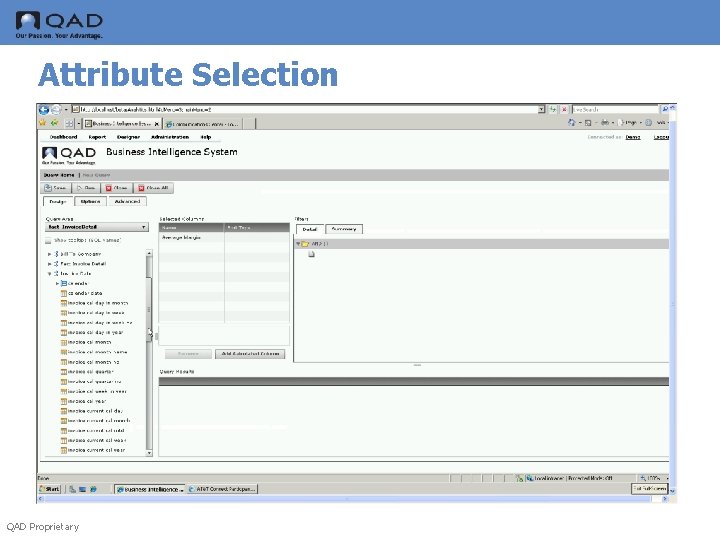The image size is (720, 540).
Task: Click the Tools gear icon in browser toolbar
Action: coord(648,123)
